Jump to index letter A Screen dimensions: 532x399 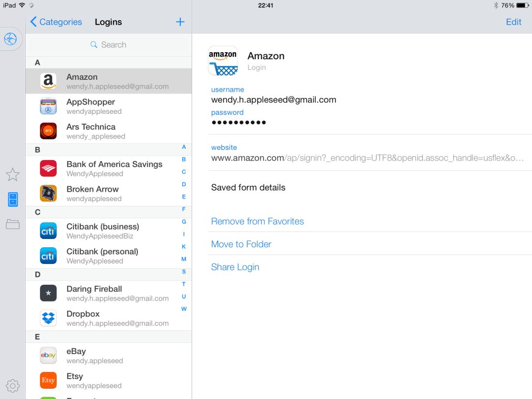coord(184,147)
